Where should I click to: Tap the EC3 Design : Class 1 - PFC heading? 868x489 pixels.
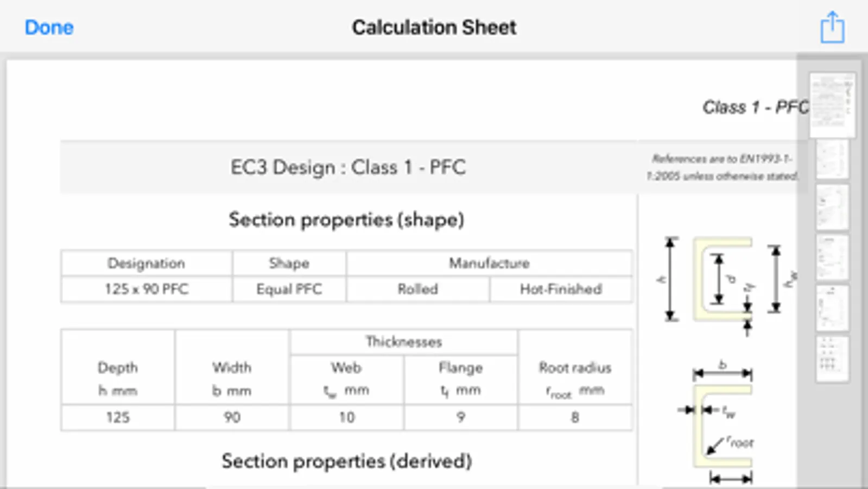click(x=348, y=167)
